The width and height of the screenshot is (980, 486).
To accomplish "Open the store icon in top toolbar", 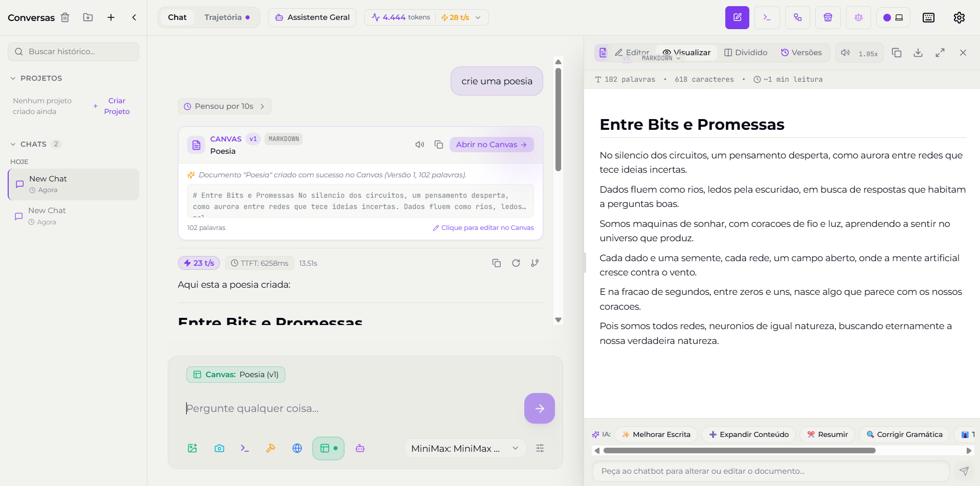I will tap(828, 17).
